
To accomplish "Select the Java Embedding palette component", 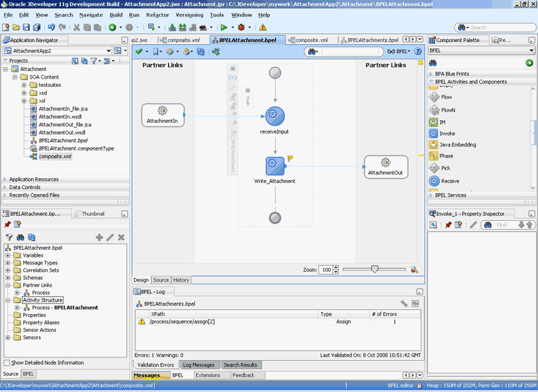I will (x=457, y=145).
